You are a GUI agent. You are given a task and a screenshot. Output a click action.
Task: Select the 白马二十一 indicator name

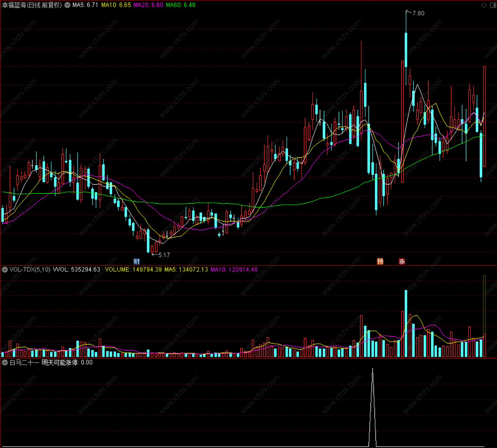click(x=24, y=363)
